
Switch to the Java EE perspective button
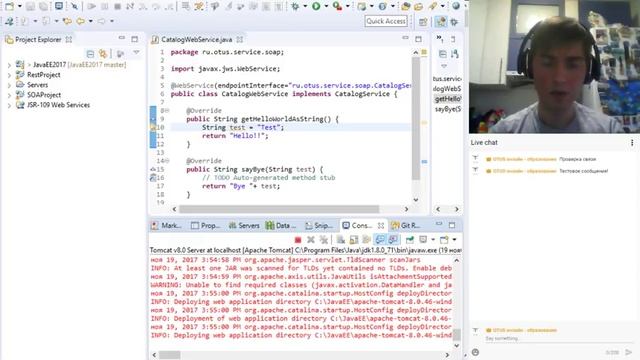coord(440,22)
